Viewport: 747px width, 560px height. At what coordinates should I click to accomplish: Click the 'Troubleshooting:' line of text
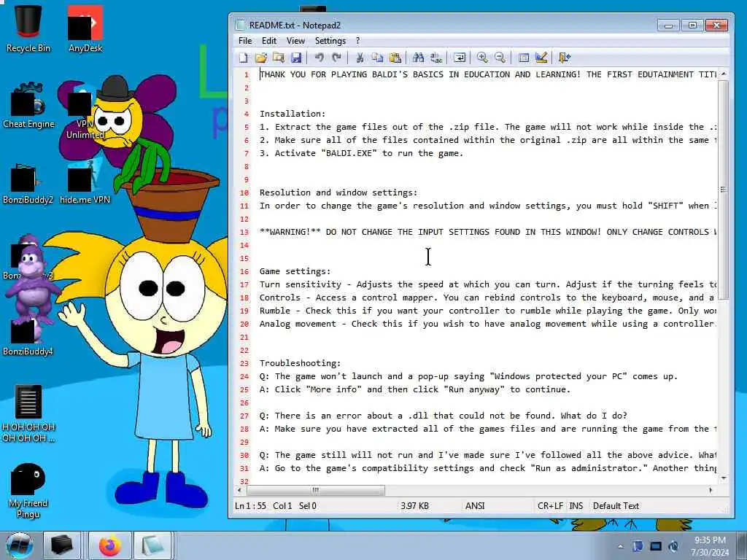300,363
